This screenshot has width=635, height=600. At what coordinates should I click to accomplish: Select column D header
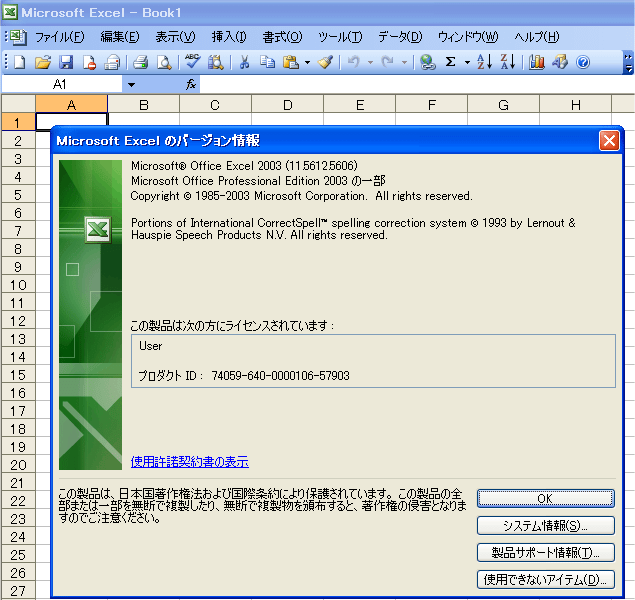pos(288,105)
